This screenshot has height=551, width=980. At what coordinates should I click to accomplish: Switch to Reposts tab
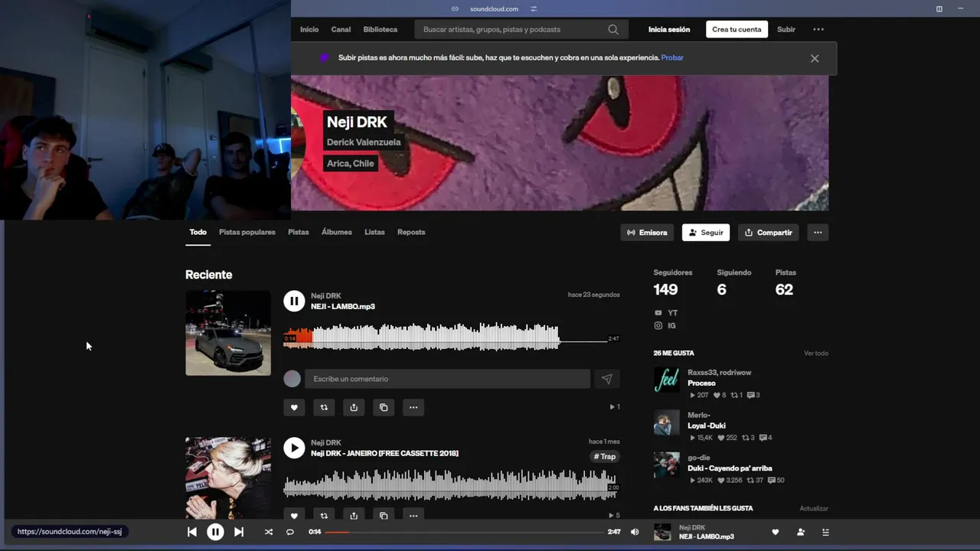(x=411, y=232)
